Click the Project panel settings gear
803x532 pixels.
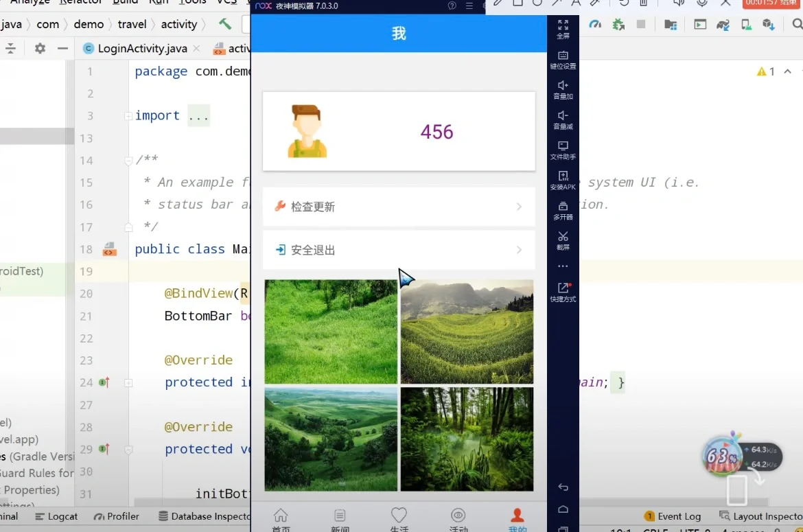point(40,48)
